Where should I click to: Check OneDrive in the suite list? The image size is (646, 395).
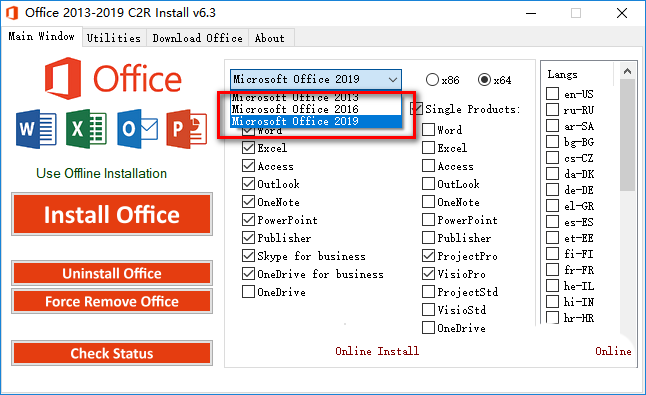coord(248,292)
